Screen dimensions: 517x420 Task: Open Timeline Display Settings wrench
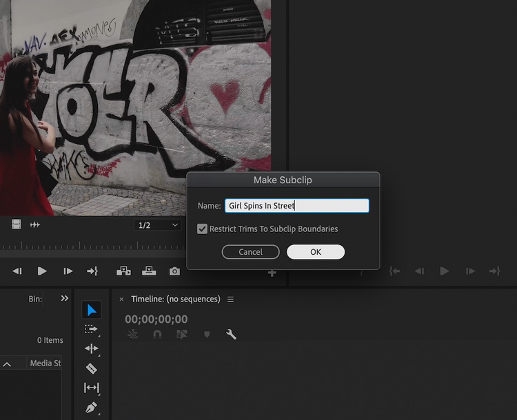coord(231,335)
